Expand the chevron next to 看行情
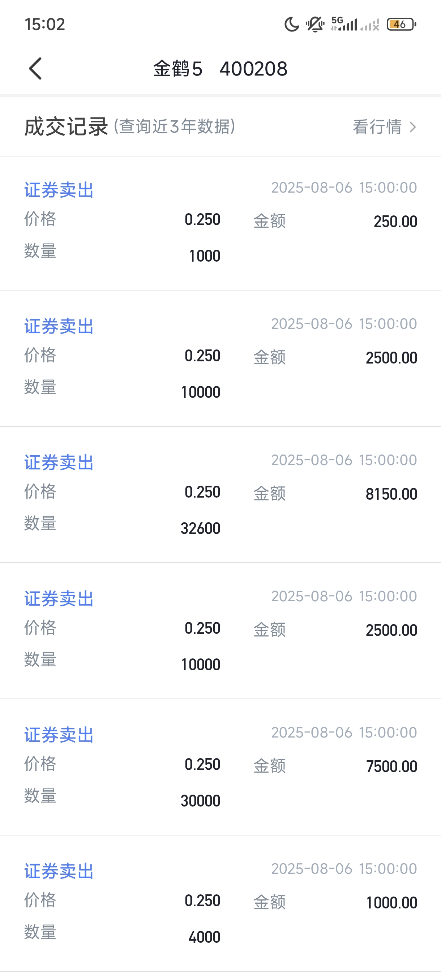The height and width of the screenshot is (980, 441). [x=412, y=127]
